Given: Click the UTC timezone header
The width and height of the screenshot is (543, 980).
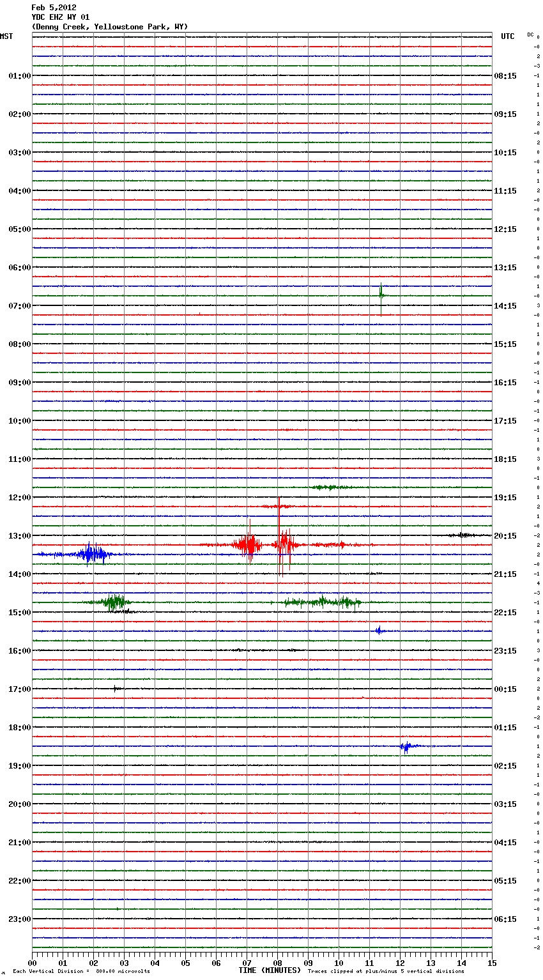Looking at the screenshot, I should (x=507, y=36).
